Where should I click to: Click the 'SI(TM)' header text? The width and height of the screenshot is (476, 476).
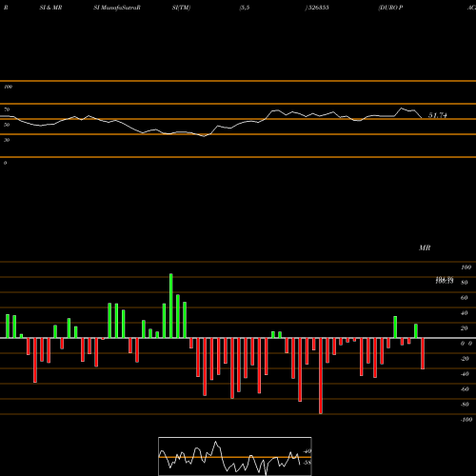pyautogui.click(x=181, y=8)
